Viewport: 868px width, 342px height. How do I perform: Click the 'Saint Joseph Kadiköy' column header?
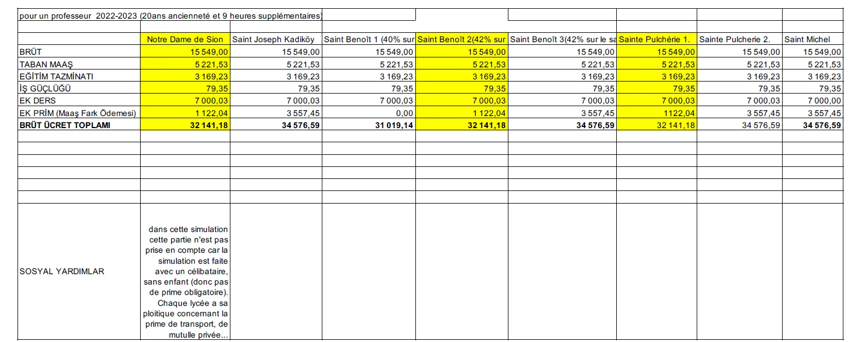pyautogui.click(x=276, y=39)
